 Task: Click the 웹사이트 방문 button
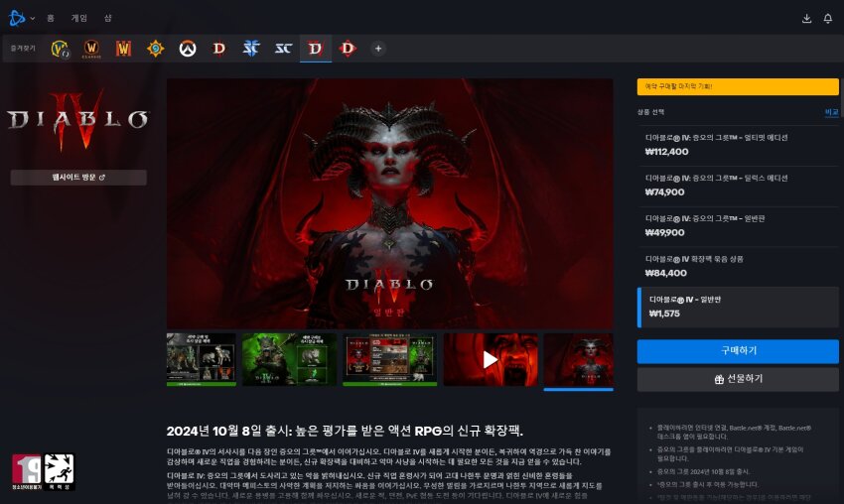[x=78, y=177]
